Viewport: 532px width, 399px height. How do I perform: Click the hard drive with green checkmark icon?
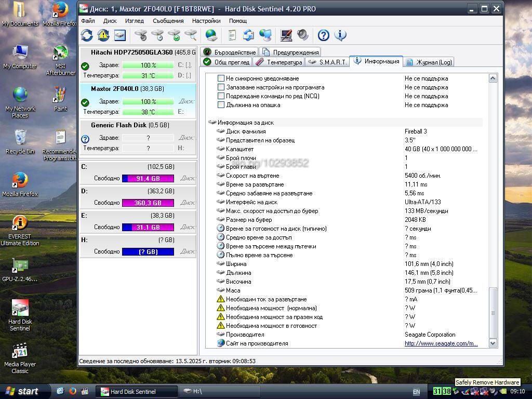point(175,35)
